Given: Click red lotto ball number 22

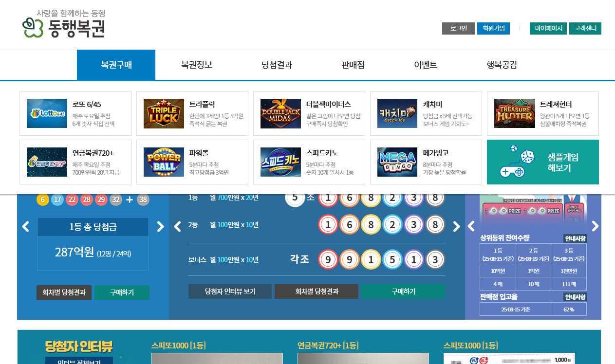Looking at the screenshot, I should (72, 200).
